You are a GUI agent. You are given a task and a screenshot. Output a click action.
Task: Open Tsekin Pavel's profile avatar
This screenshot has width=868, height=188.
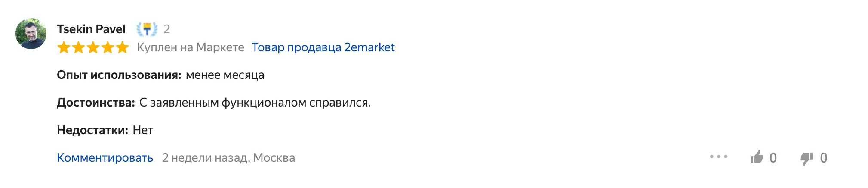coord(31,34)
